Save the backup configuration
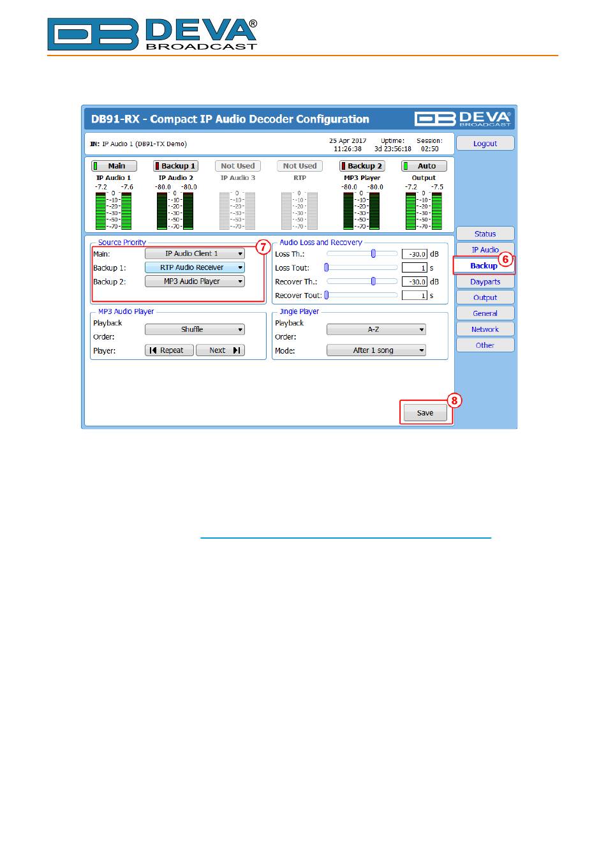 click(425, 413)
